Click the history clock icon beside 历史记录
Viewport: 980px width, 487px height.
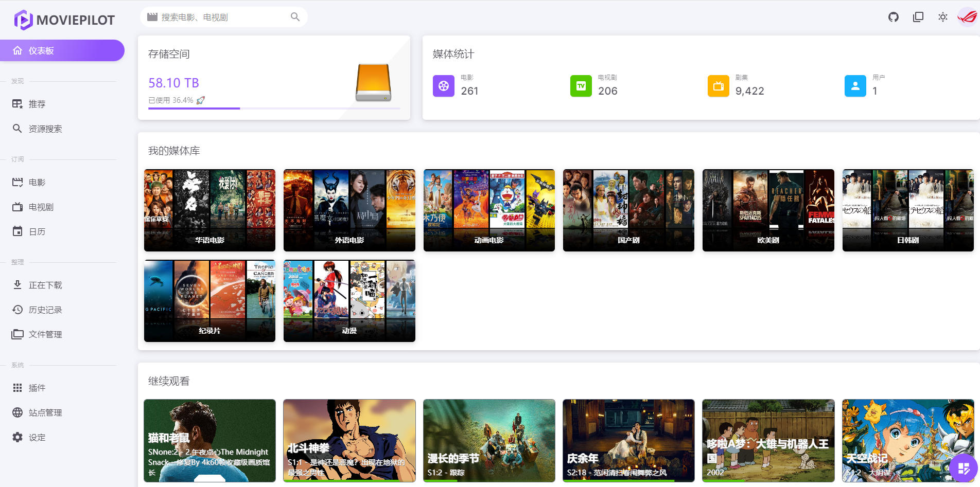click(17, 310)
